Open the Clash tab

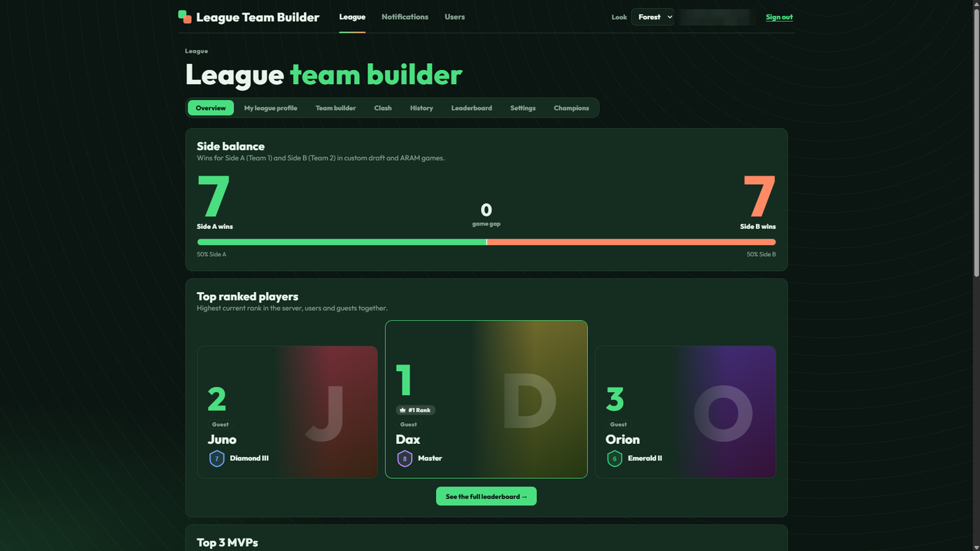tap(383, 108)
